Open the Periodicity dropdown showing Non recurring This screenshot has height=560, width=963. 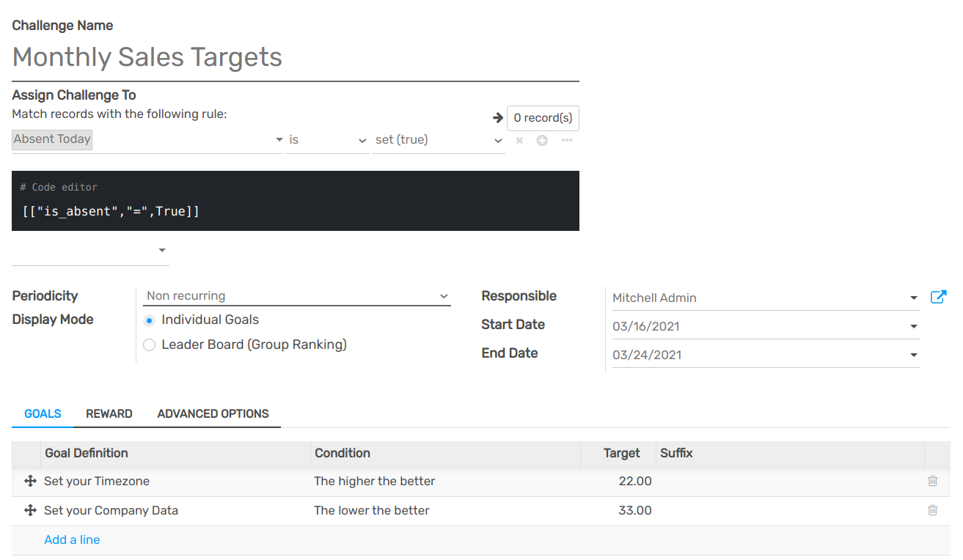(296, 295)
